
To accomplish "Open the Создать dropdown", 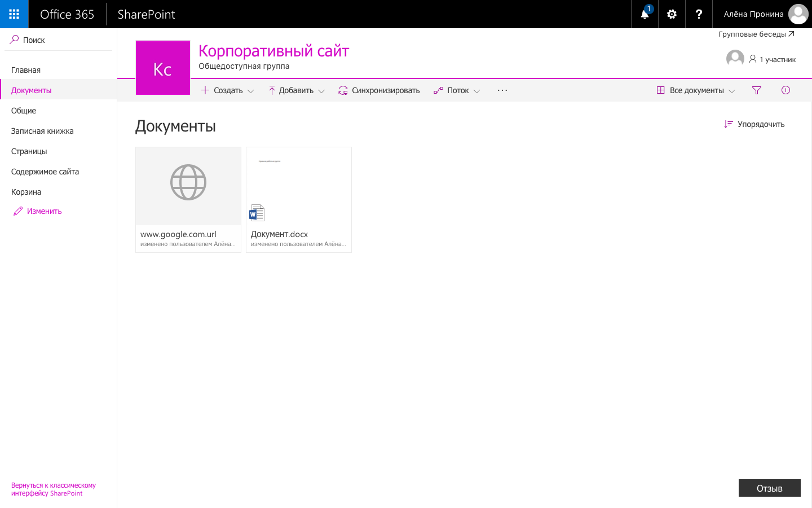I will pos(227,90).
